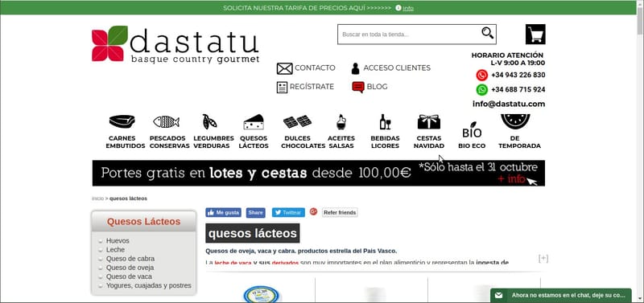This screenshot has width=644, height=303.
Task: Click the Cestas Navidad gift box icon
Action: [x=429, y=122]
